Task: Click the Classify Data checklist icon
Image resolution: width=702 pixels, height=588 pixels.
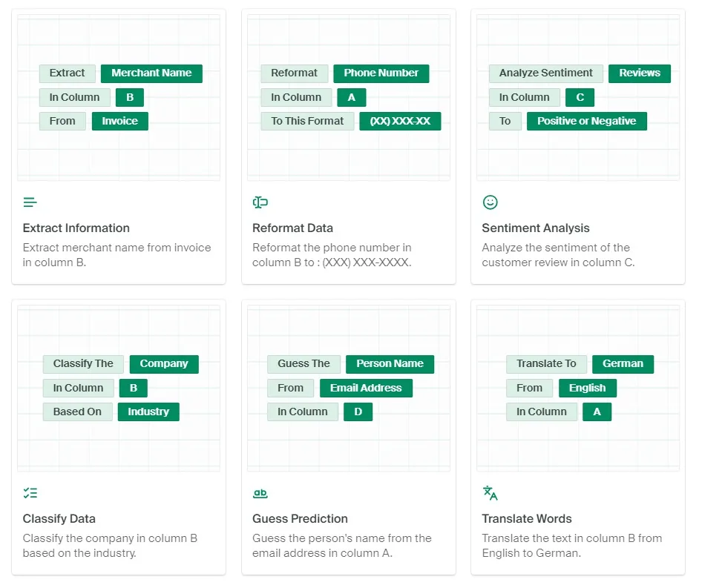Action: click(x=30, y=493)
